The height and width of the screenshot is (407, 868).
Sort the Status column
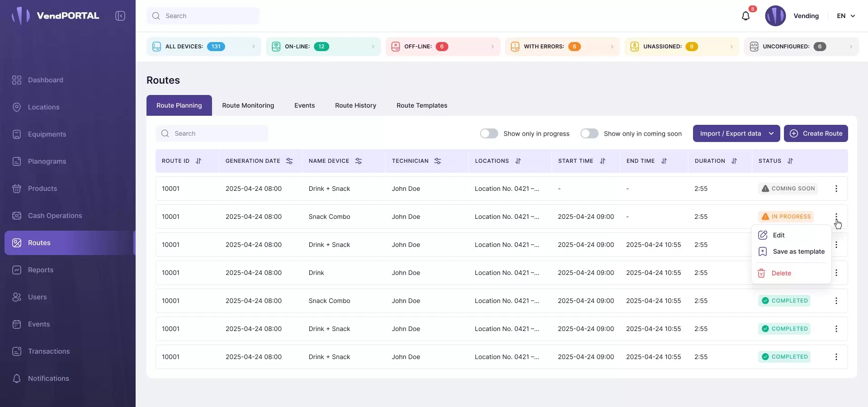pyautogui.click(x=790, y=161)
